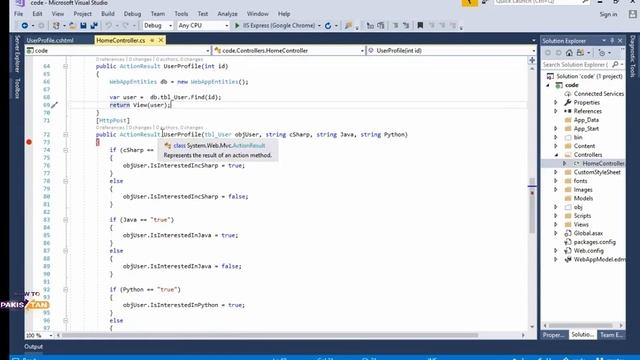Screen dimensions: 640x360
Task: Select Connected Services in Solution Explorer
Action: pyautogui.click(x=598, y=93)
